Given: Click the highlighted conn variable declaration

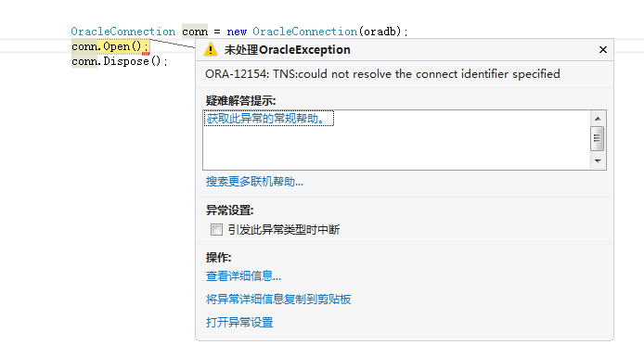Looking at the screenshot, I should pos(195,32).
